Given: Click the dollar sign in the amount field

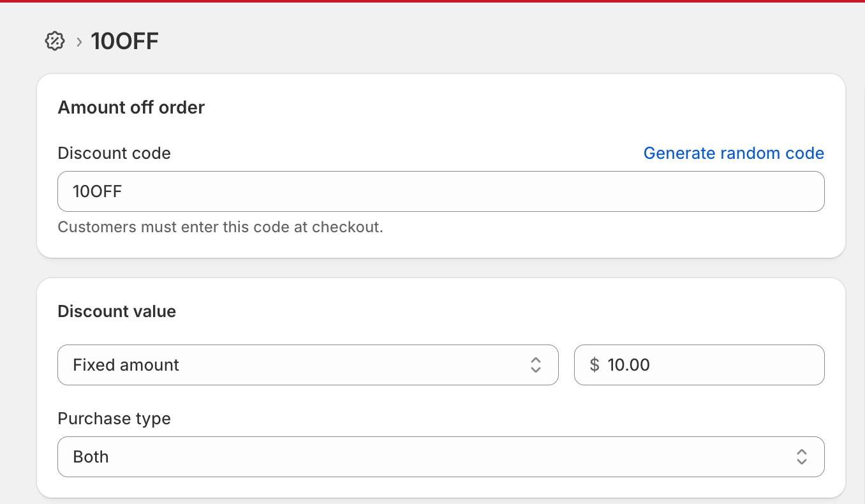Looking at the screenshot, I should [595, 365].
